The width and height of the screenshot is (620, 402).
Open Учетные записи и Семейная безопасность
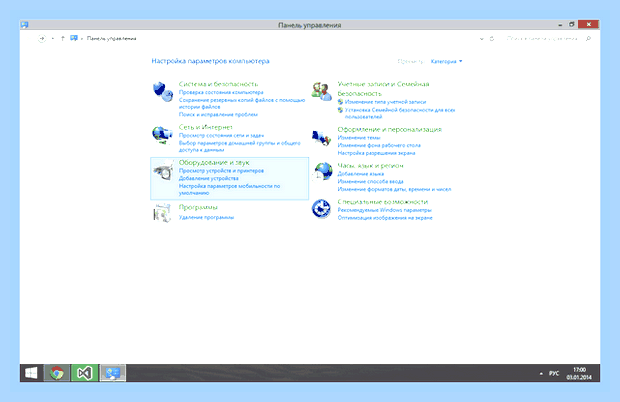383,89
